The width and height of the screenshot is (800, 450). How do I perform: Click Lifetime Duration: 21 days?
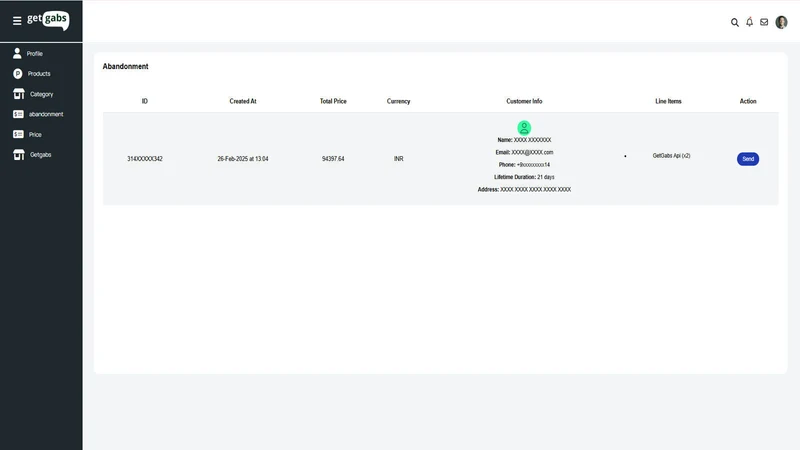pos(524,177)
